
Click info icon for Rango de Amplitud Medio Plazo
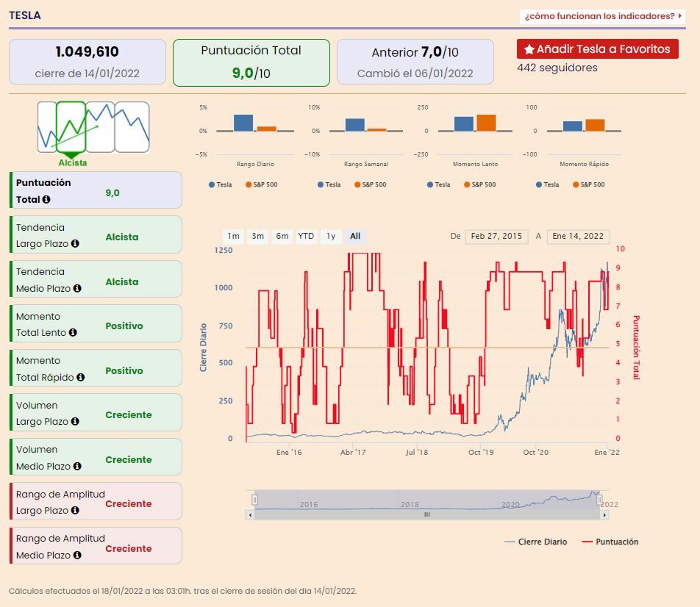tap(77, 555)
